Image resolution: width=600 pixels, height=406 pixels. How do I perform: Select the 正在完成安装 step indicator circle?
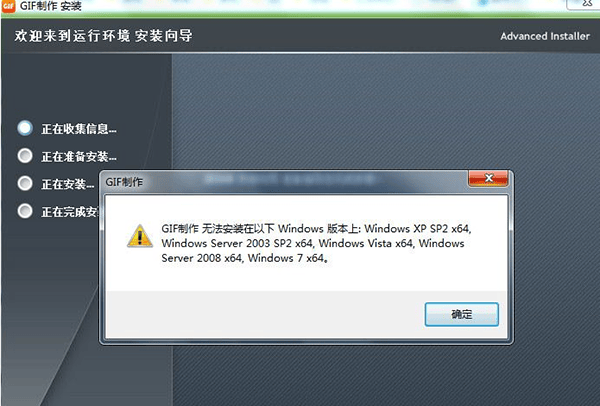coord(25,211)
